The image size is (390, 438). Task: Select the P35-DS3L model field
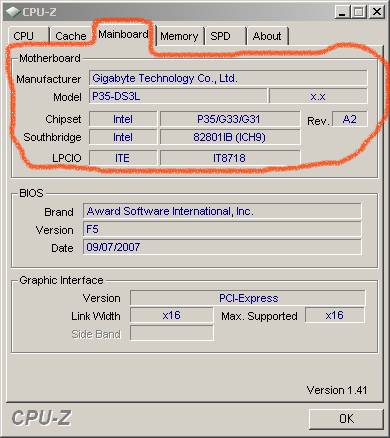click(x=178, y=96)
